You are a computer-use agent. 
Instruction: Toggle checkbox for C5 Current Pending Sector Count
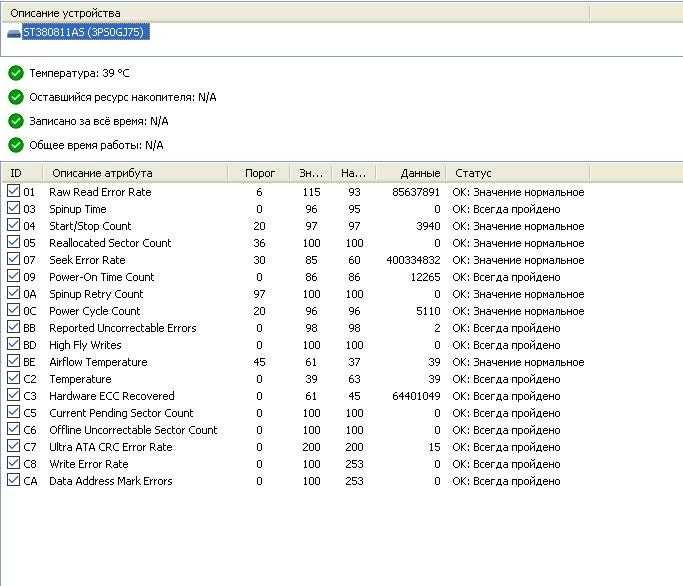[x=14, y=412]
